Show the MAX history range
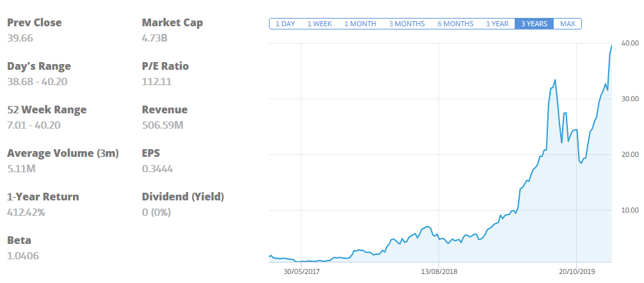Viewport: 644px width, 283px height. 567,24
